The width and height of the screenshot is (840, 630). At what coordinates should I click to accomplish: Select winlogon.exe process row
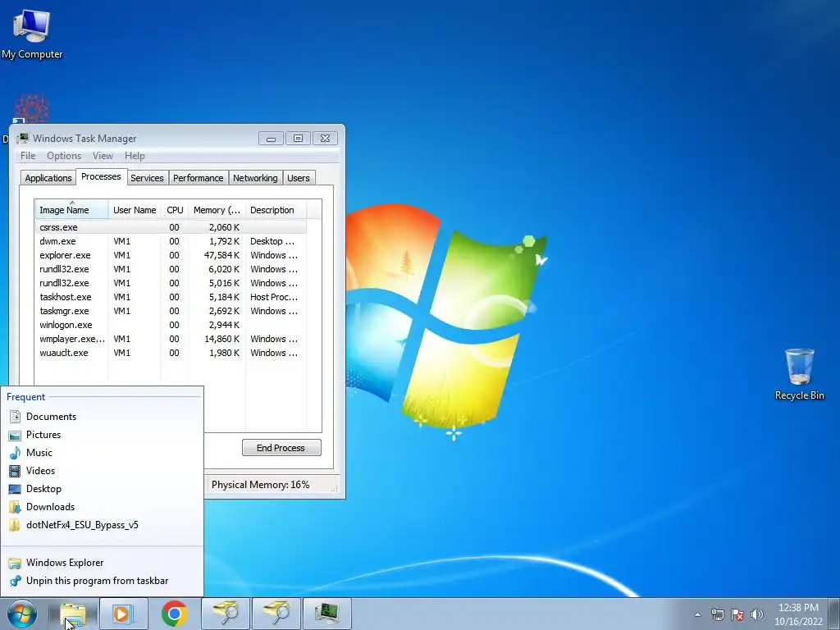pos(171,325)
